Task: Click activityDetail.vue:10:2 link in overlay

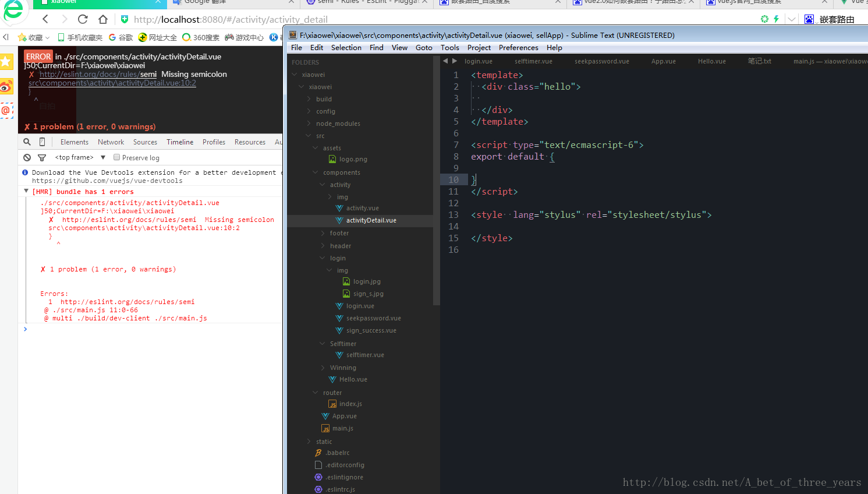Action: [x=112, y=83]
